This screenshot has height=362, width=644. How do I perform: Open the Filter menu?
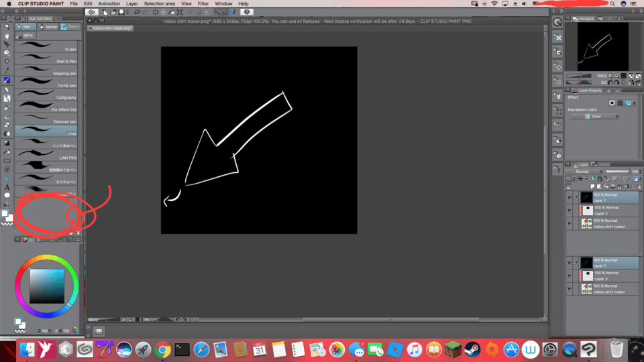(203, 3)
